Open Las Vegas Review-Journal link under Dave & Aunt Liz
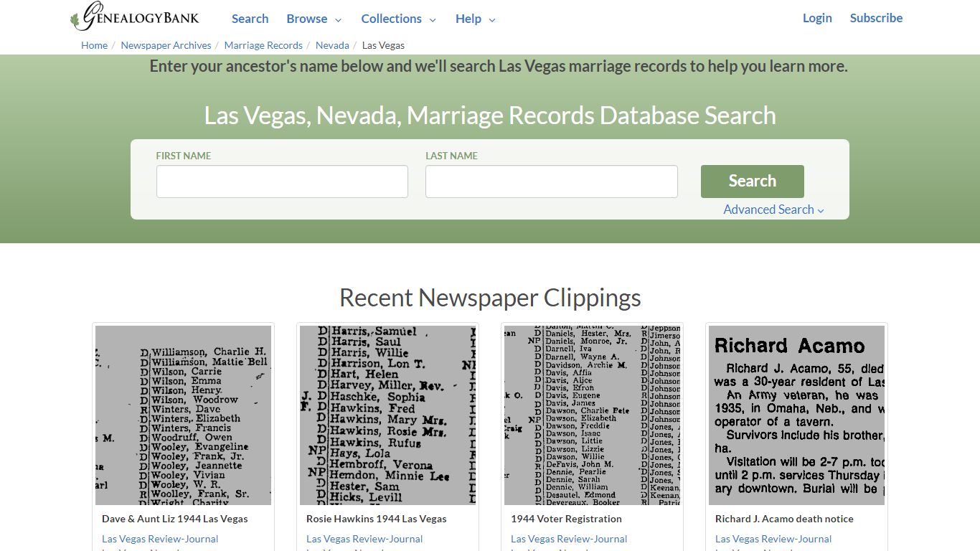The image size is (980, 551). (160, 539)
